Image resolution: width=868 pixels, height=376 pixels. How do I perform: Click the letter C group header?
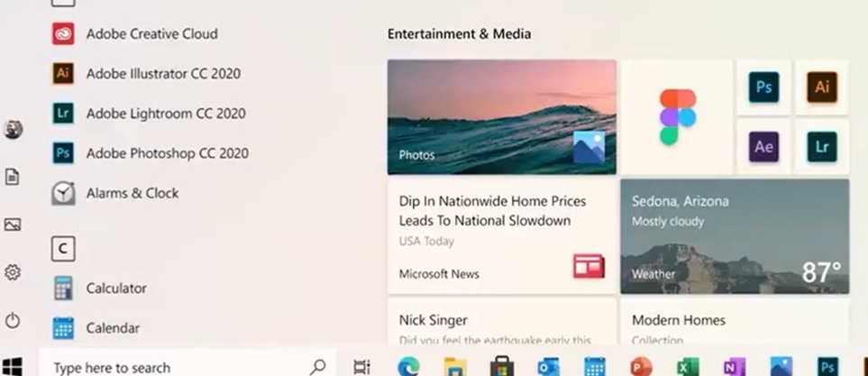tap(63, 249)
